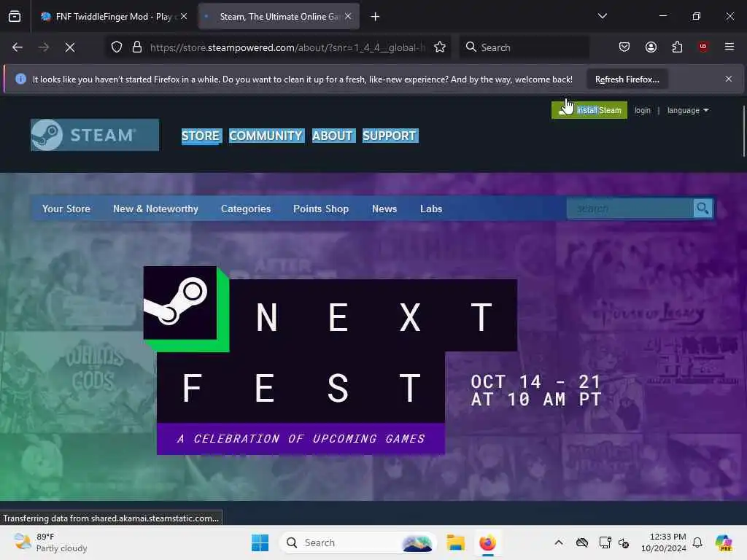Open the Copilot preview icon
The width and height of the screenshot is (747, 560).
[x=724, y=542]
